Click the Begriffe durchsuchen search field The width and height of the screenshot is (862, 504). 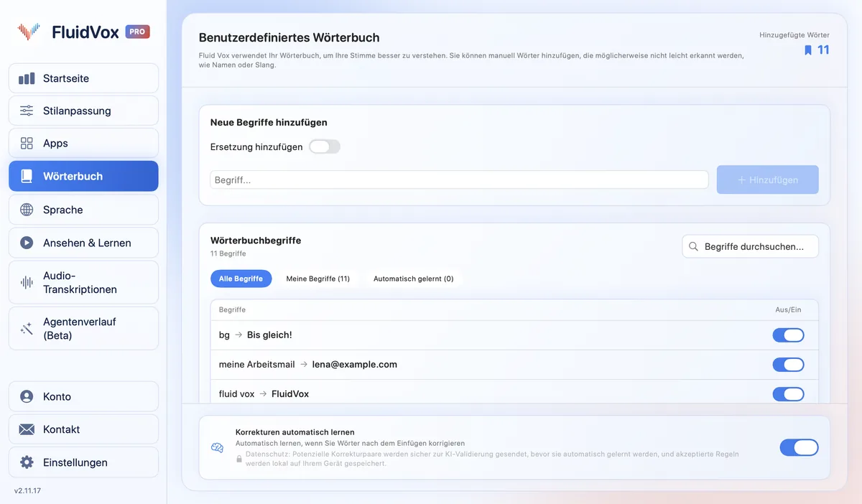tap(750, 246)
